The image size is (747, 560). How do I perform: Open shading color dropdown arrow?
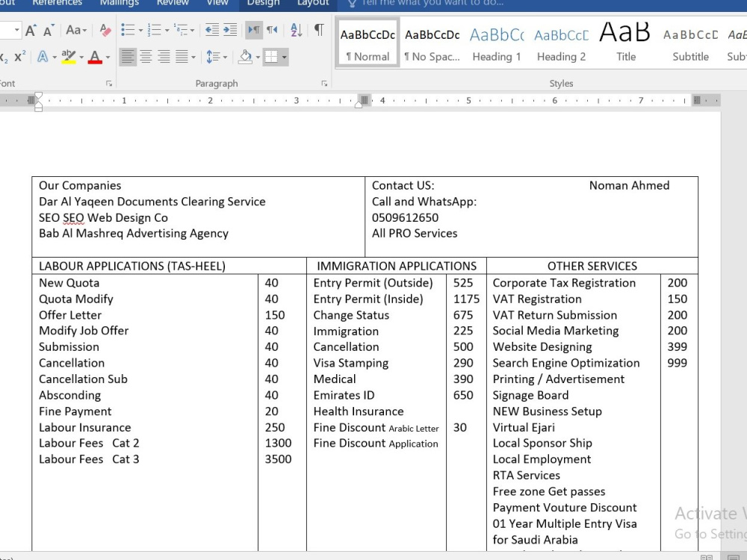(x=258, y=57)
